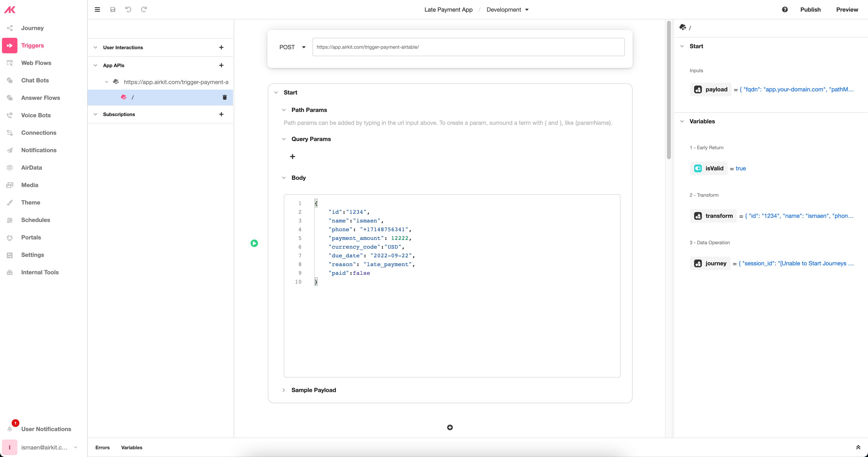This screenshot has width=868, height=457.
Task: Expand the Sample Payload section
Action: pyautogui.click(x=284, y=390)
